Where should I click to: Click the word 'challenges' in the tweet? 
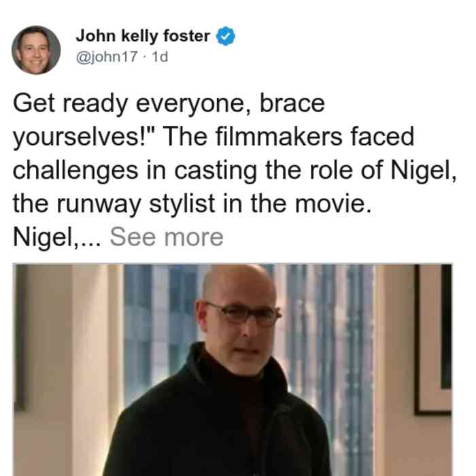point(75,171)
